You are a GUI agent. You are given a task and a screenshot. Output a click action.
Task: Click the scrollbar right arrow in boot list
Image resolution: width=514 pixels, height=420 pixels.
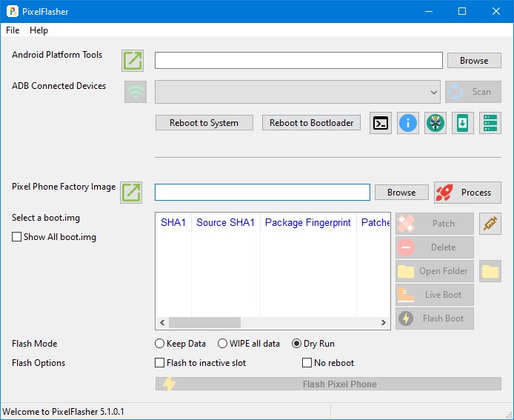click(x=384, y=322)
